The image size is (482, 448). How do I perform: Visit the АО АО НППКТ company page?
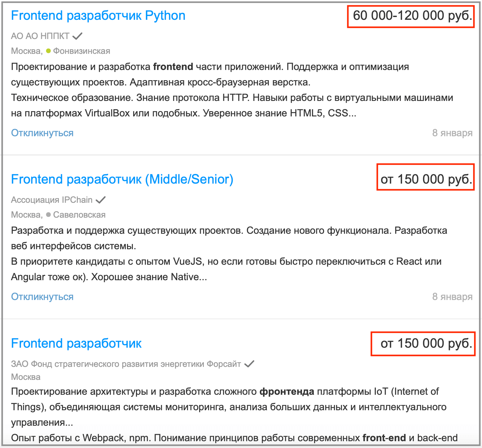pyautogui.click(x=40, y=36)
